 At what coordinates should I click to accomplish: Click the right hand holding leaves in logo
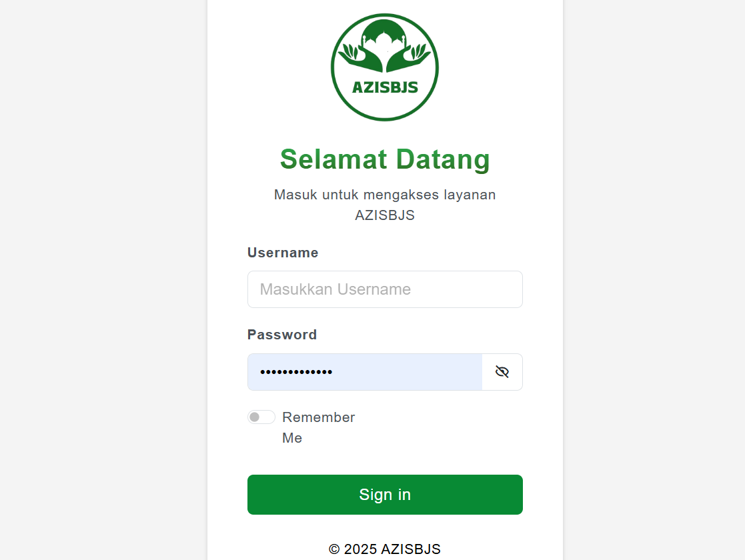[409, 58]
